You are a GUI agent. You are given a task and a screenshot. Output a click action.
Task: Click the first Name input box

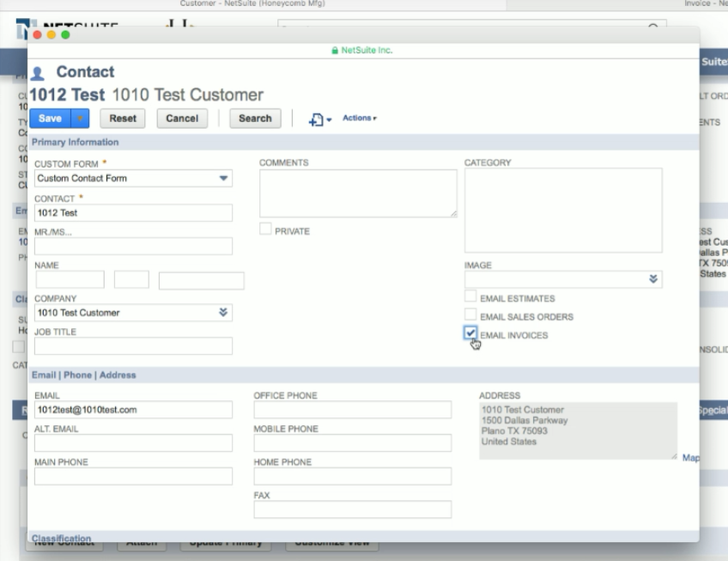(x=70, y=280)
